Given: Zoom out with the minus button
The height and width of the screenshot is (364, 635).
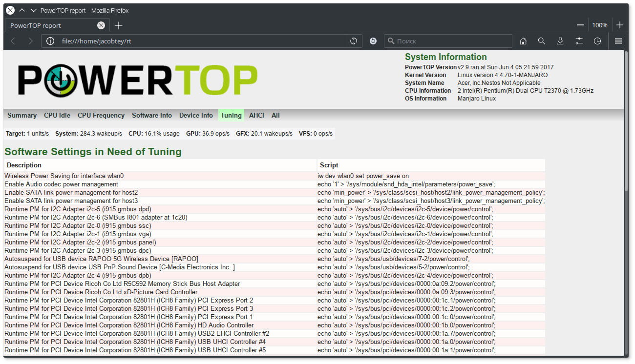Looking at the screenshot, I should click(x=580, y=25).
